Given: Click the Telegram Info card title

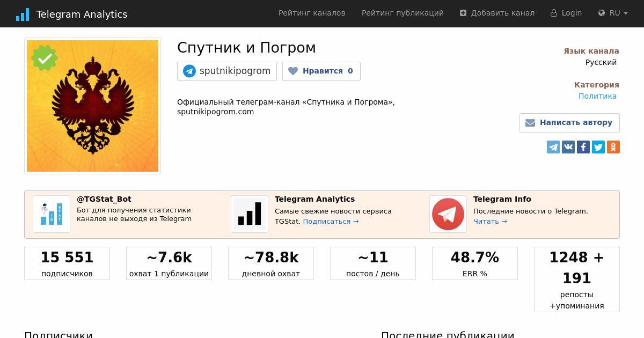Looking at the screenshot, I should [x=502, y=199].
